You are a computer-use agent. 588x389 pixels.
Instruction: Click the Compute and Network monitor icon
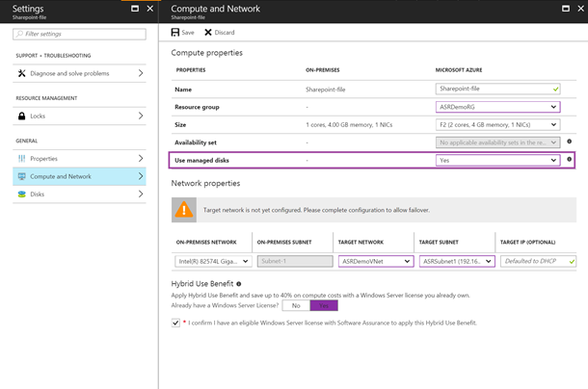click(x=22, y=176)
